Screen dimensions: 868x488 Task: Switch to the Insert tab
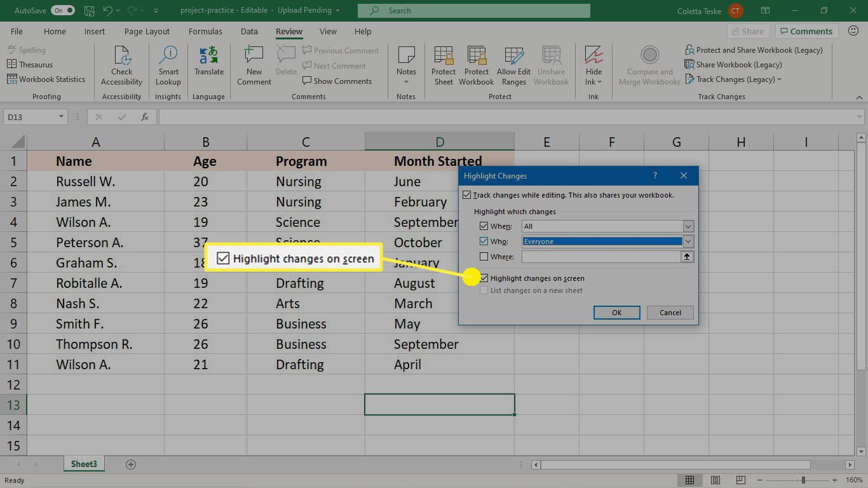pos(95,31)
